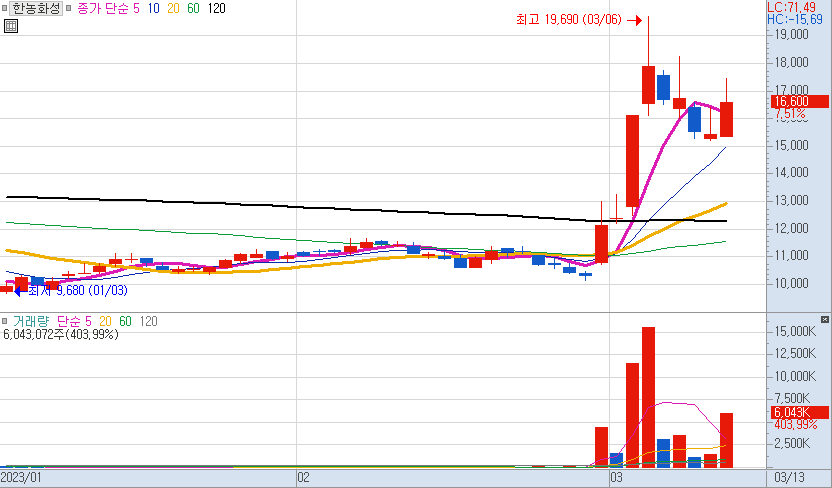The image size is (832, 488).
Task: Click the 12,500K volume axis label
Action: tap(795, 353)
